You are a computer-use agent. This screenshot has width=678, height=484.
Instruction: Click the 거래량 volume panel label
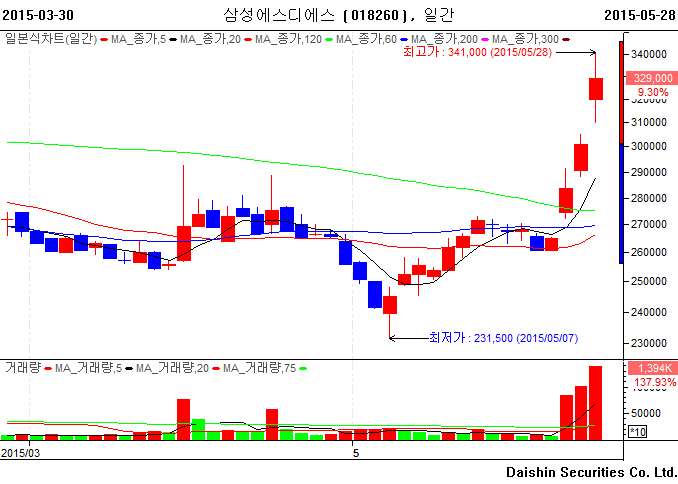(23, 368)
